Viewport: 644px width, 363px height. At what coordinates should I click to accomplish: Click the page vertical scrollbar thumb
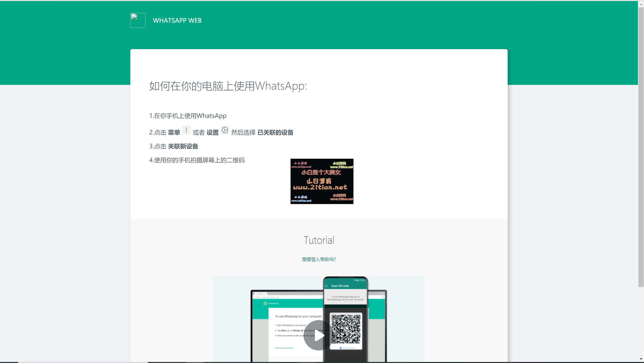[641, 147]
